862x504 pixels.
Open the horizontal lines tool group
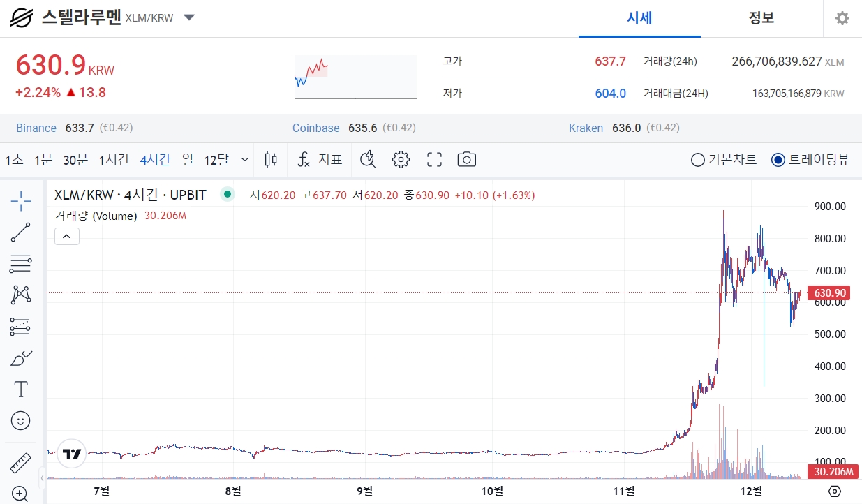pyautogui.click(x=21, y=264)
